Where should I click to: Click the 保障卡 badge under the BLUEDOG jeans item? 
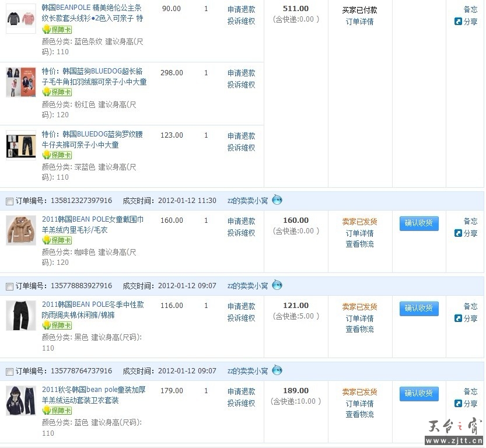coord(57,155)
